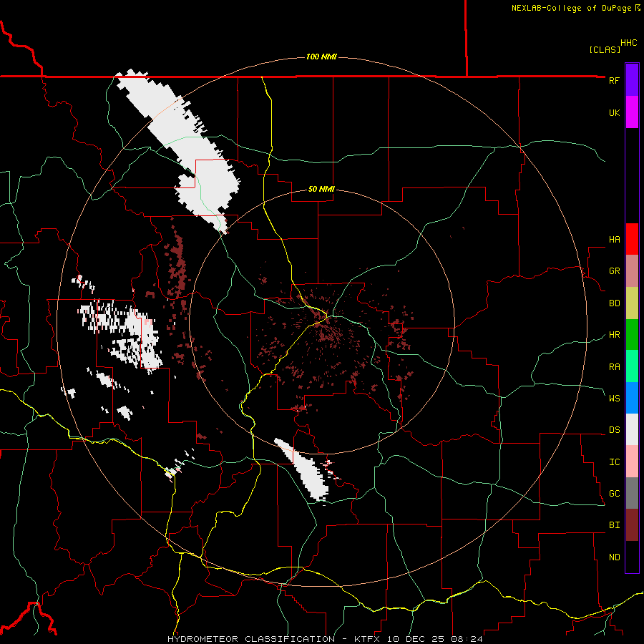
Task: Select the GC gray legend swatch
Action: point(632,493)
